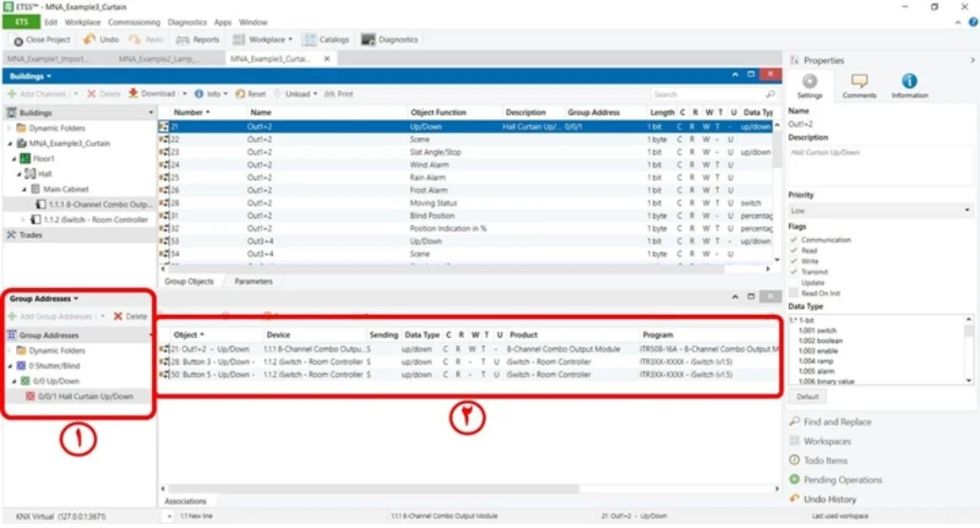Sort by the Number column header

click(191, 112)
